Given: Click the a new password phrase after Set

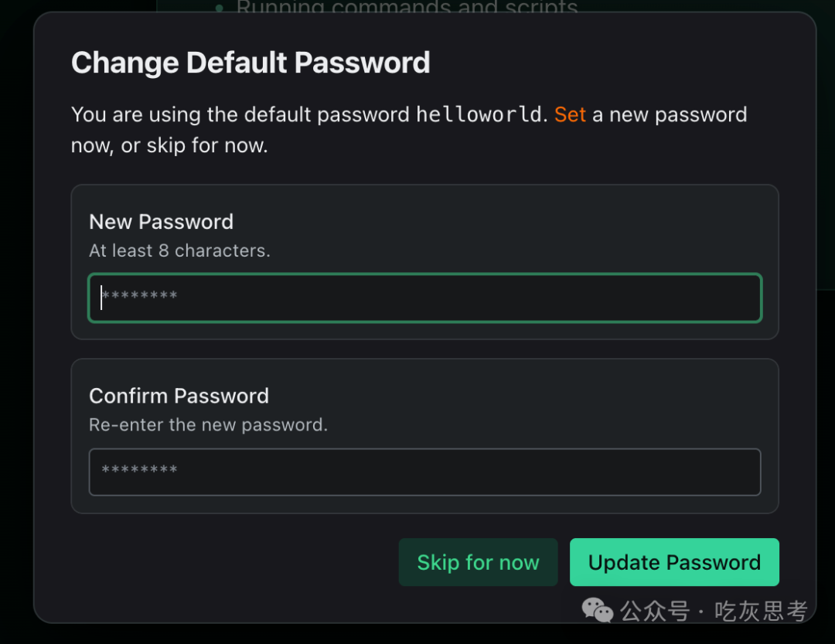Looking at the screenshot, I should coord(670,115).
